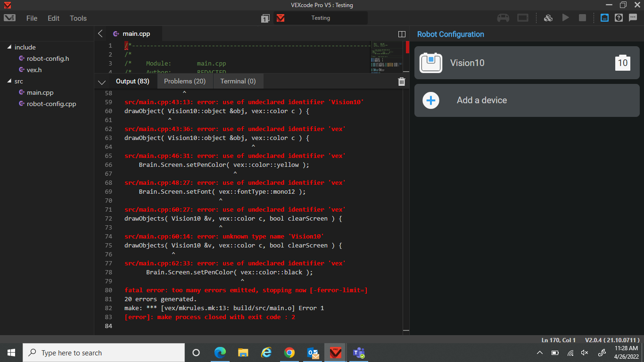
Task: Open the slot selector icon
Action: pos(265,18)
